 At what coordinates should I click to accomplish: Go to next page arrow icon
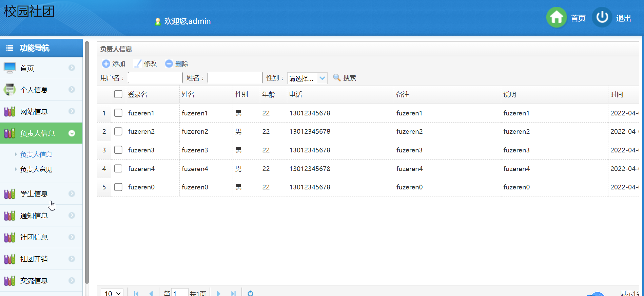point(218,293)
